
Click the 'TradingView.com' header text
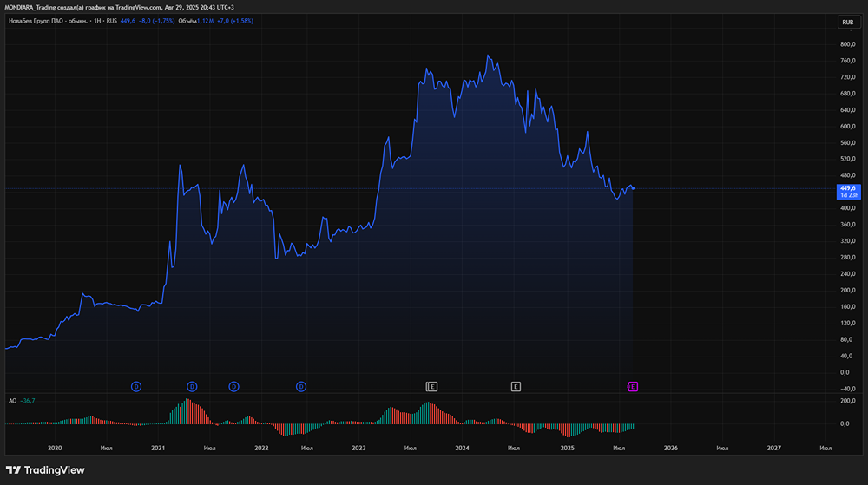(x=138, y=7)
